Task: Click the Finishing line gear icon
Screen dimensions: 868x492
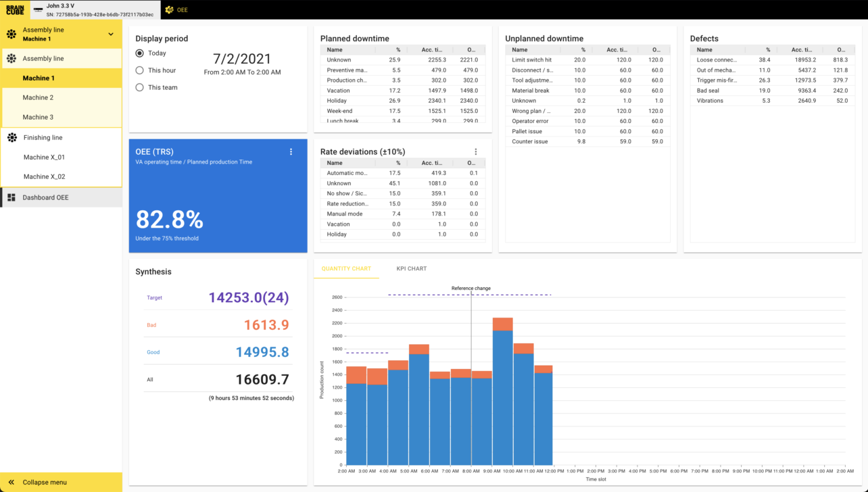Action: [11, 138]
